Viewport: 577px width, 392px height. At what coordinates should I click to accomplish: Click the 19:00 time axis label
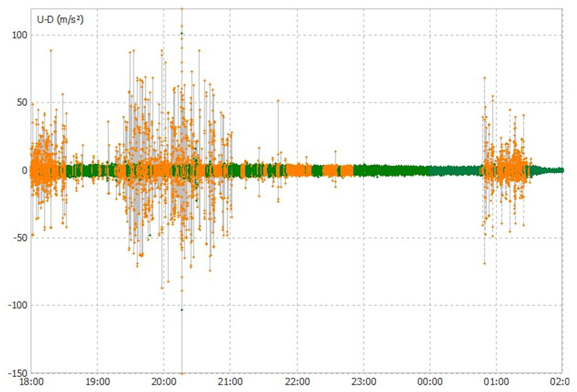[98, 382]
